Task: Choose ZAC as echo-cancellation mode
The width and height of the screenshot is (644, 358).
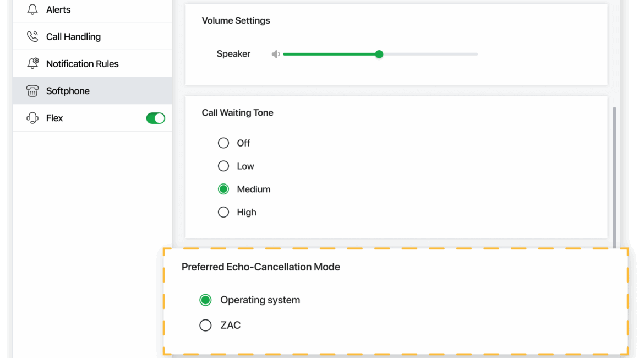Action: pyautogui.click(x=205, y=326)
